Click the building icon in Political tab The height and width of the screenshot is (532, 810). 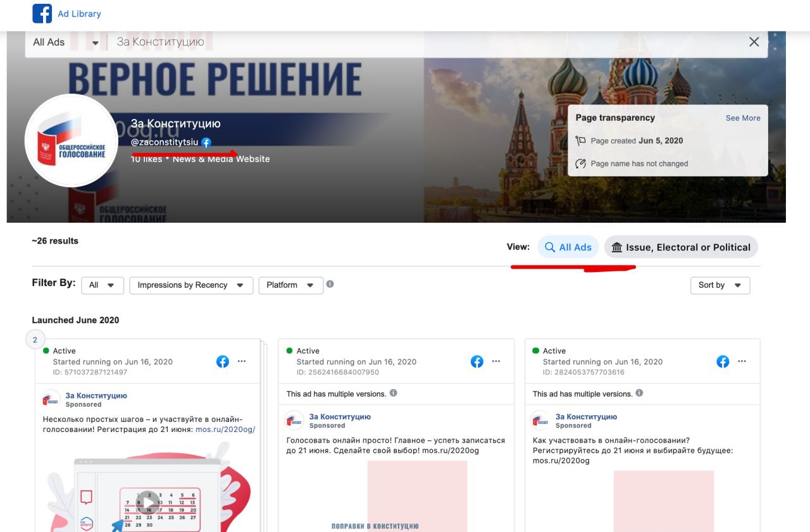pyautogui.click(x=617, y=247)
